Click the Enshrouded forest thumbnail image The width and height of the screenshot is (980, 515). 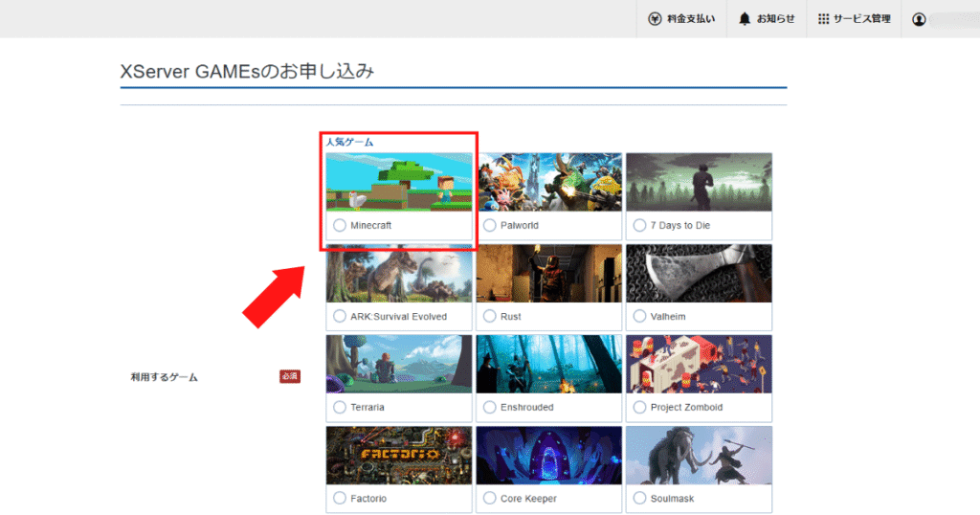pyautogui.click(x=548, y=364)
